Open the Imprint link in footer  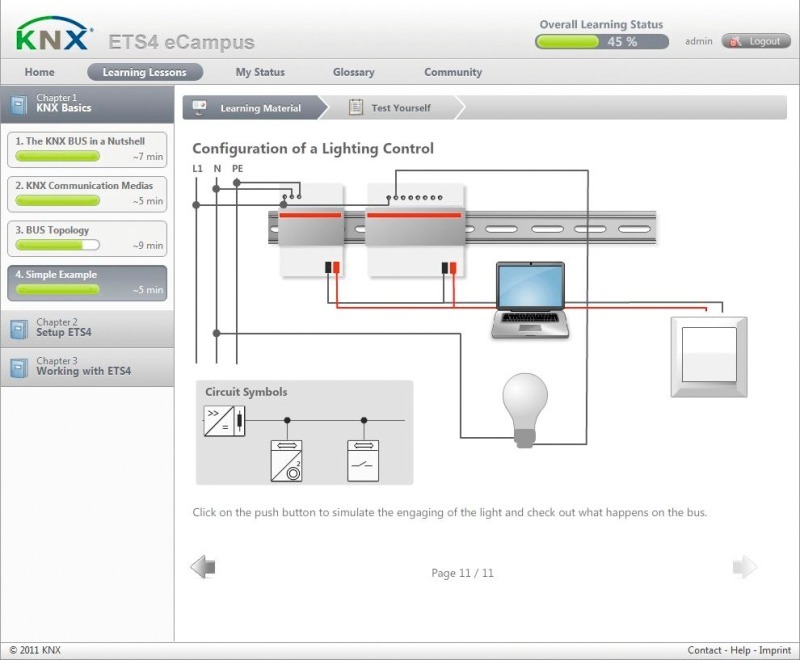[774, 650]
